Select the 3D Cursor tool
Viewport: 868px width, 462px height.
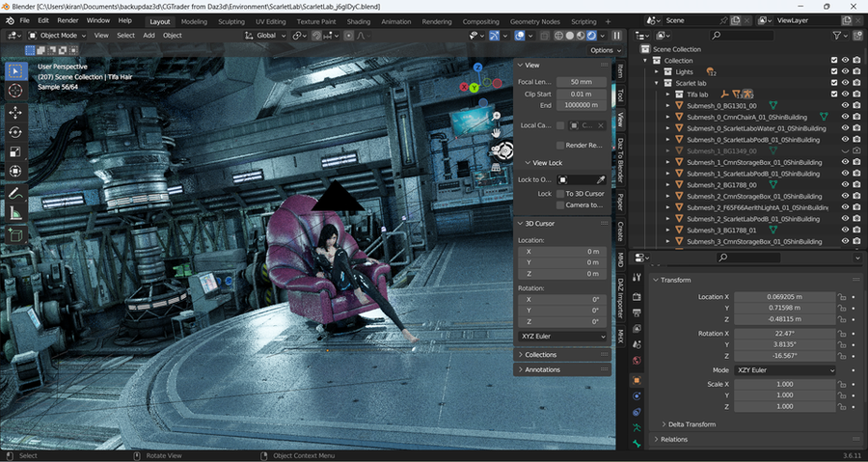click(15, 91)
